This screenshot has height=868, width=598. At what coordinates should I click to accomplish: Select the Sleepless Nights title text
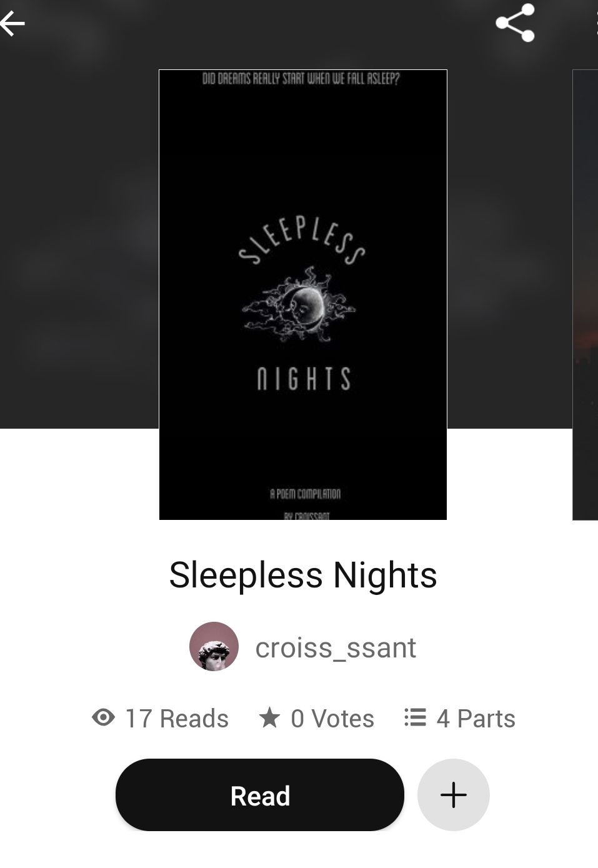click(303, 575)
